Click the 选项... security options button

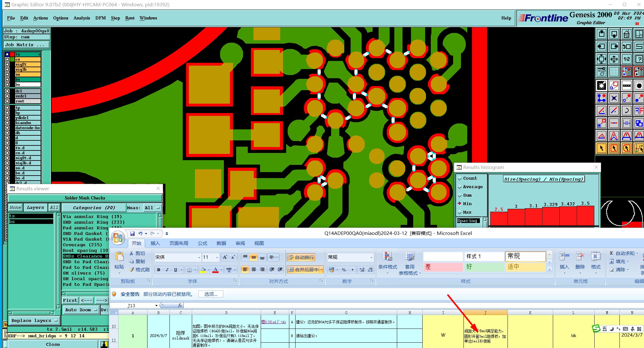pos(211,294)
